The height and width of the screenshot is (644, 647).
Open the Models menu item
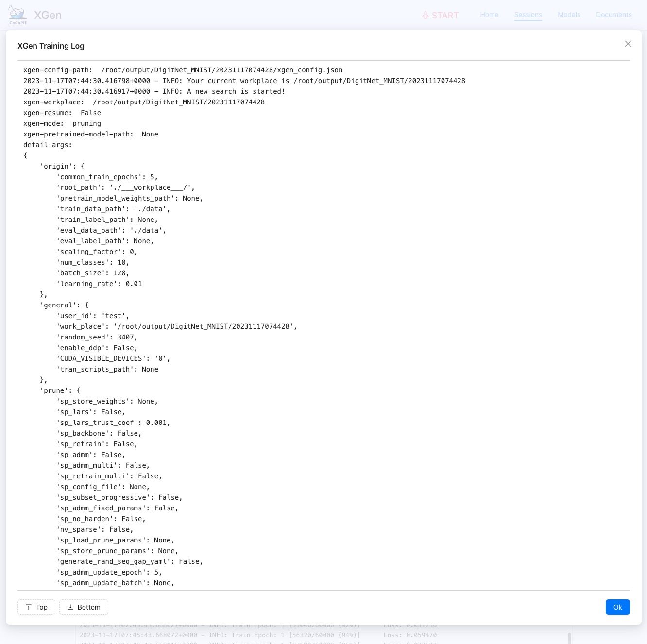click(x=569, y=15)
